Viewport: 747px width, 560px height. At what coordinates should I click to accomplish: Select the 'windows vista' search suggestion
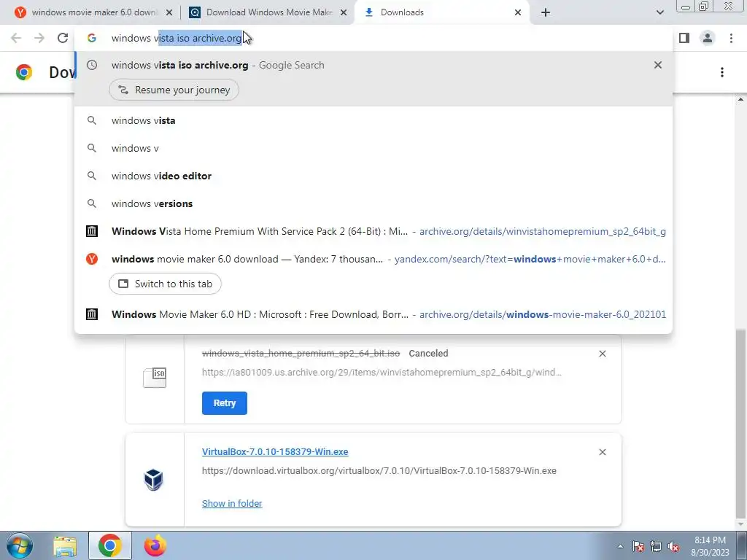pyautogui.click(x=373, y=120)
